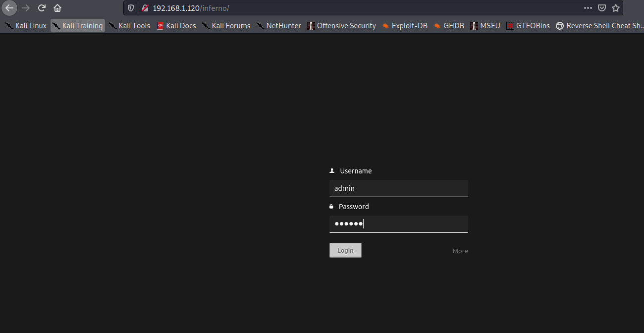The height and width of the screenshot is (333, 644).
Task: View insecure connection lock icon details
Action: tap(145, 8)
